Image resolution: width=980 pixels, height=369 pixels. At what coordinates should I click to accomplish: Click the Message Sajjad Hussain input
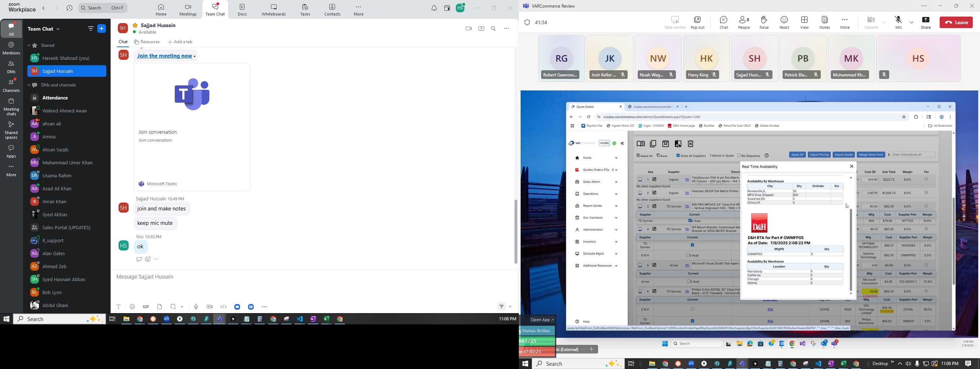pos(314,277)
